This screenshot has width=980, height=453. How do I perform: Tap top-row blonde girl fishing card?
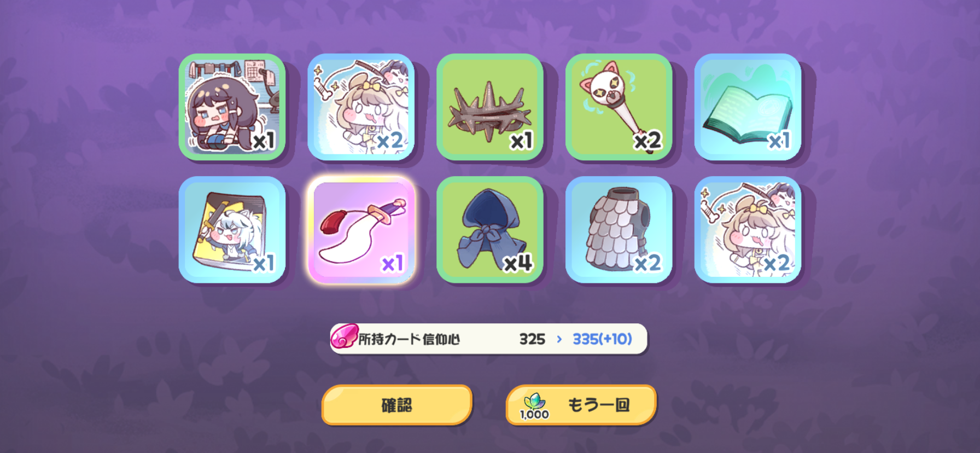[361, 107]
